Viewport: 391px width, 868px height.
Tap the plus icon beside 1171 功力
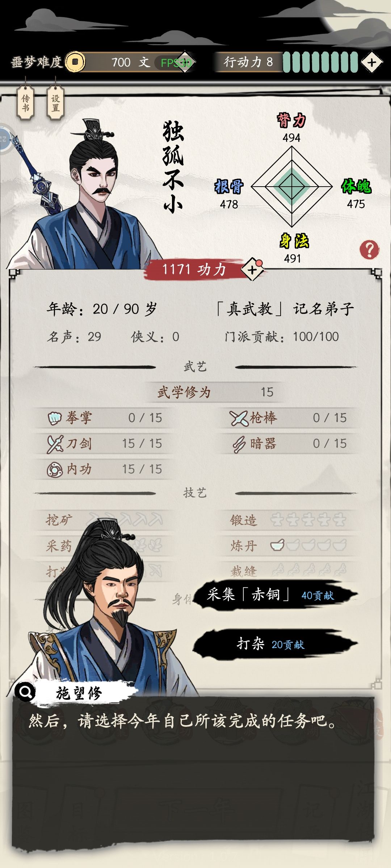[x=253, y=269]
